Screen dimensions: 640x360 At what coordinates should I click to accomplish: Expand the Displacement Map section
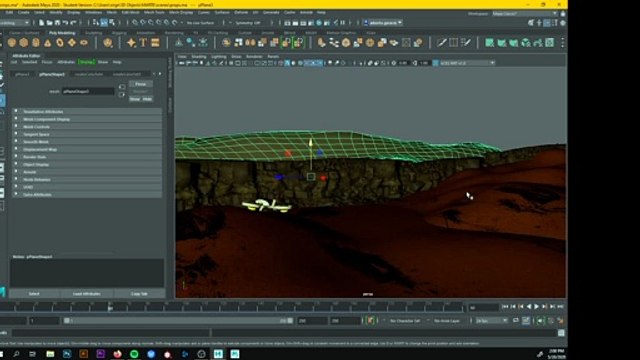[x=87, y=149]
